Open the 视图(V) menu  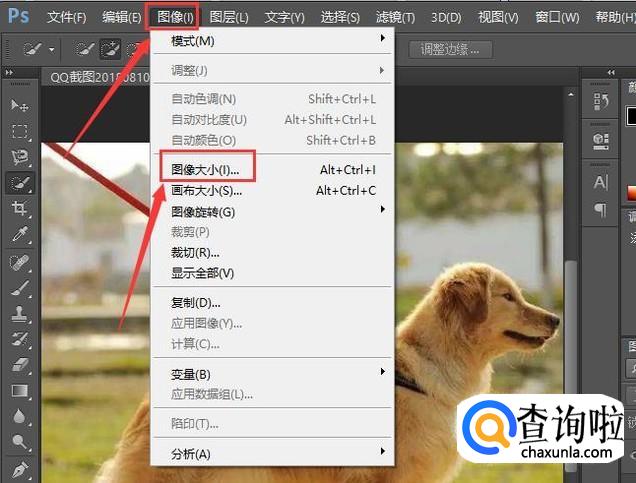click(x=498, y=17)
